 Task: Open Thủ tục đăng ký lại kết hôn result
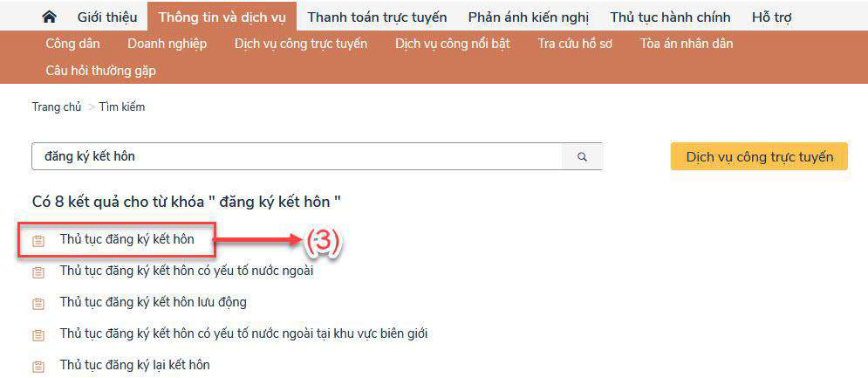tap(134, 365)
